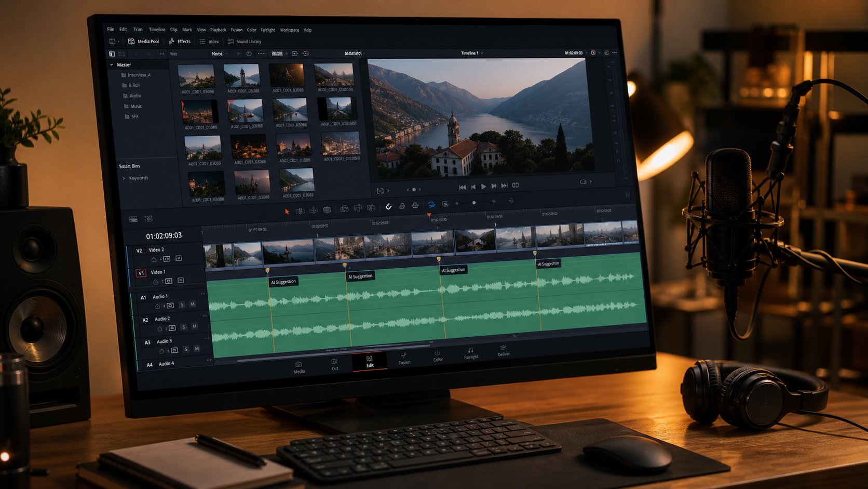Open the File menu

[111, 29]
